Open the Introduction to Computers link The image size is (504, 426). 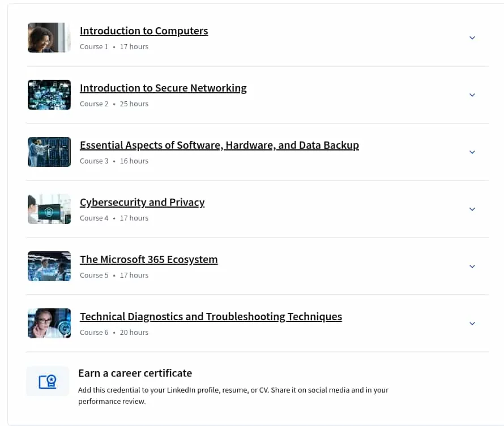[144, 31]
